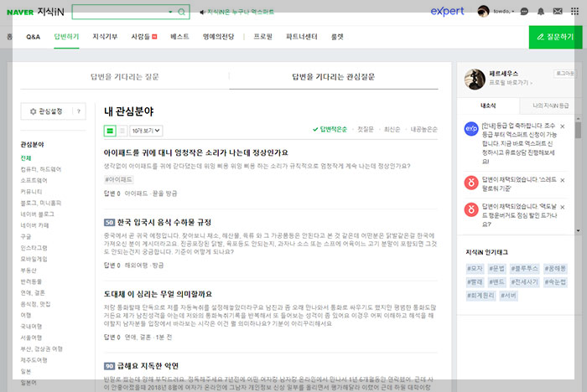Click the #전세사기 popular tag

click(524, 282)
